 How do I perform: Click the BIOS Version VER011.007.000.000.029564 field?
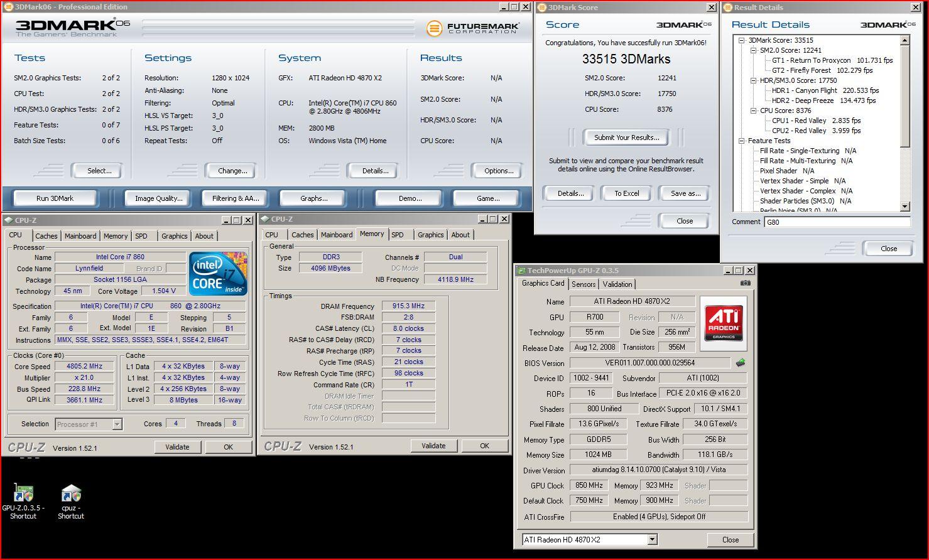(650, 363)
